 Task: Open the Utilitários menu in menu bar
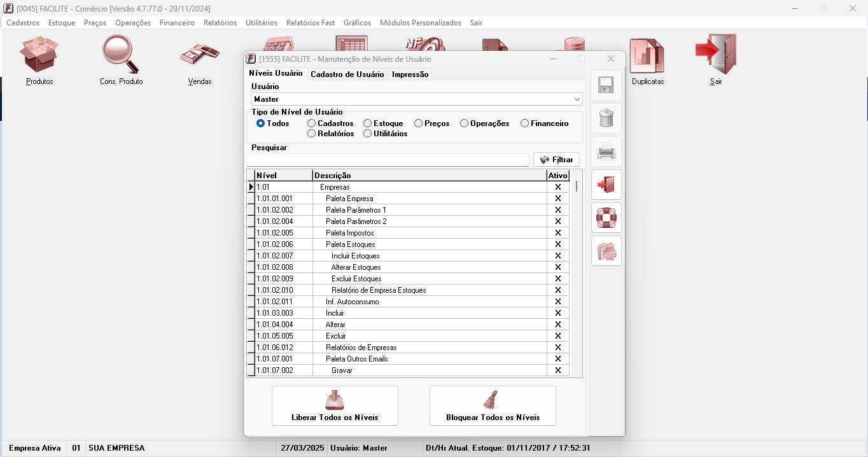click(262, 23)
